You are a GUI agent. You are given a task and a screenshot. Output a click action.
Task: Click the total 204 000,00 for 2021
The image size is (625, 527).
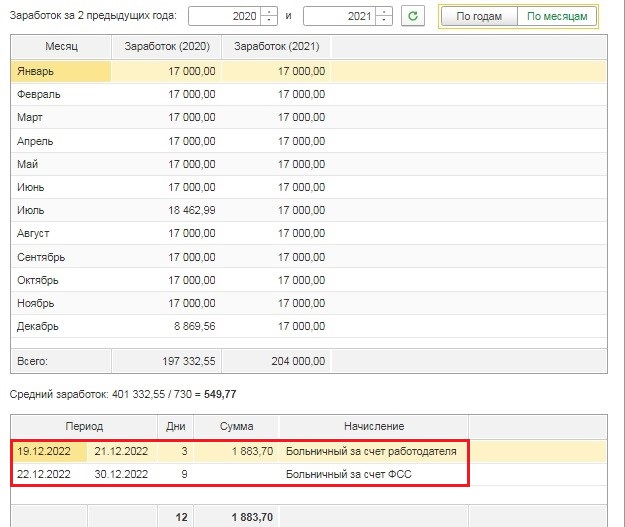click(298, 362)
